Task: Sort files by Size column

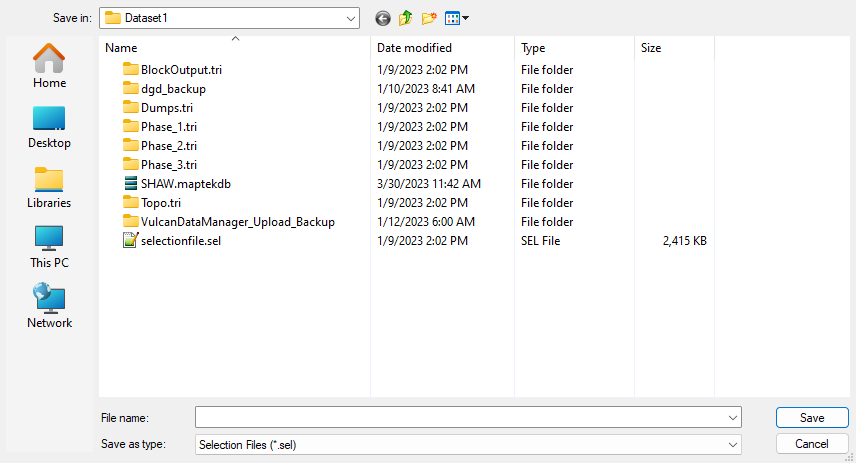Action: click(651, 48)
